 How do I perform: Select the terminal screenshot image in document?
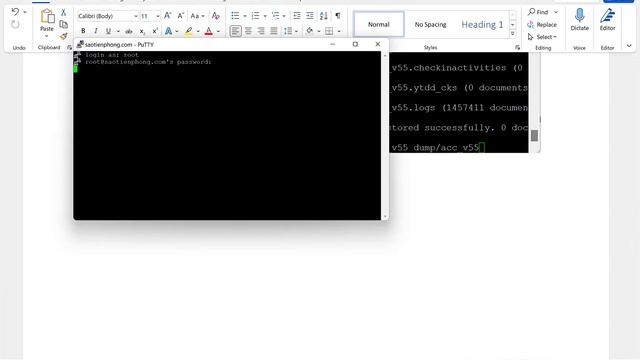click(464, 102)
